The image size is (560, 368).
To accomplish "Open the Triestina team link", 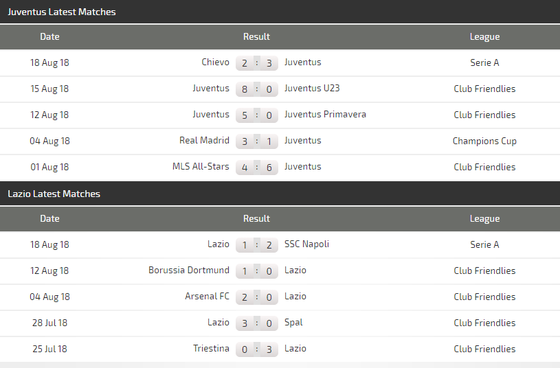I will [211, 348].
